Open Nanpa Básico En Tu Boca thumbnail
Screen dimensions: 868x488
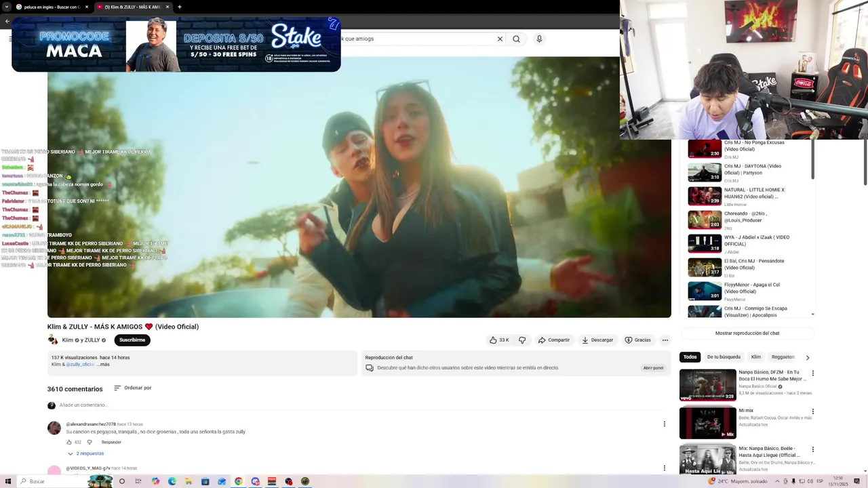click(708, 385)
